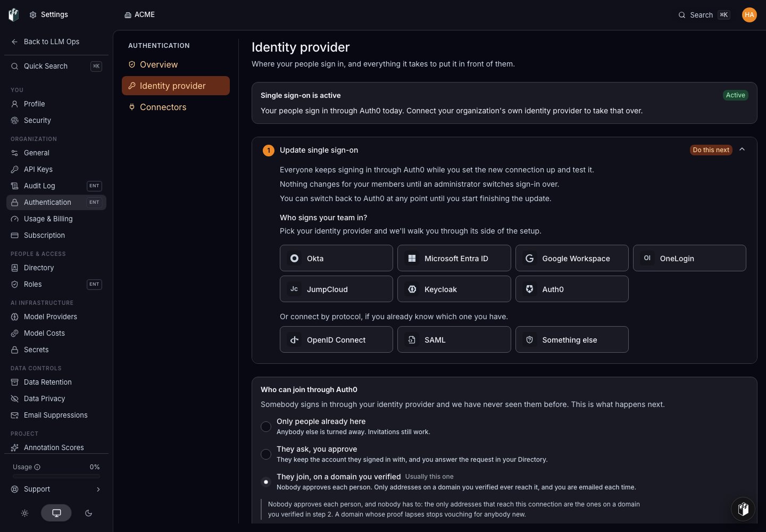Viewport: 766px width, 532px height.
Task: Open the Overview tab in Authentication
Action: [x=176, y=64]
